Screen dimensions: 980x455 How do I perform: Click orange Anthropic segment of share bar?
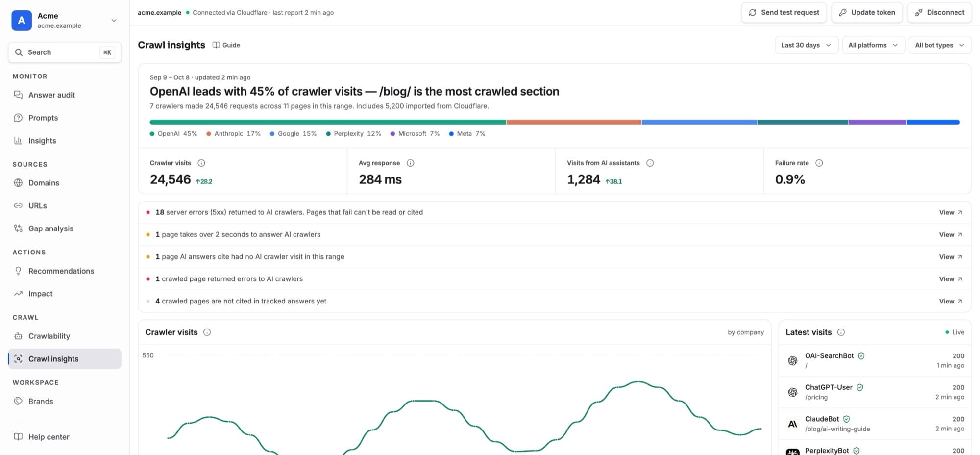(x=574, y=122)
